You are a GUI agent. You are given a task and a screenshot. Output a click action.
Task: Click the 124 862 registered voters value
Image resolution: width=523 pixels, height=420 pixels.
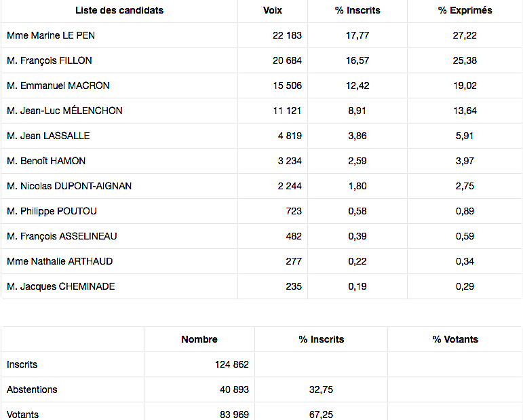(x=231, y=364)
